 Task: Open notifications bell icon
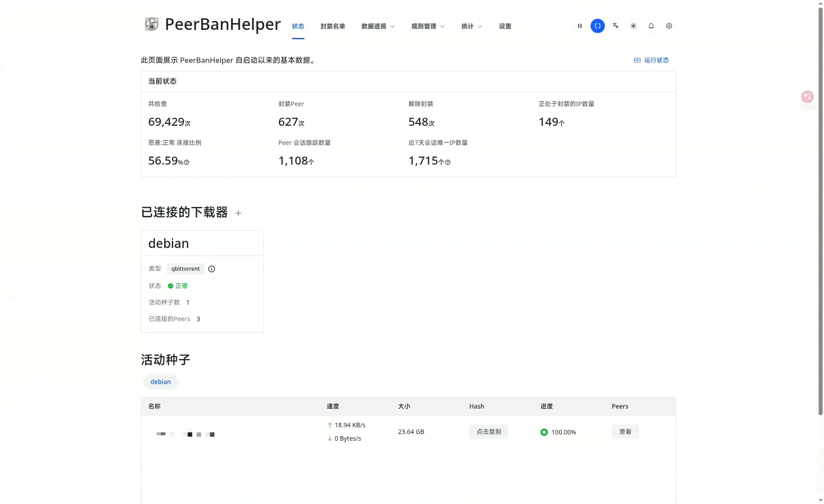pos(651,26)
